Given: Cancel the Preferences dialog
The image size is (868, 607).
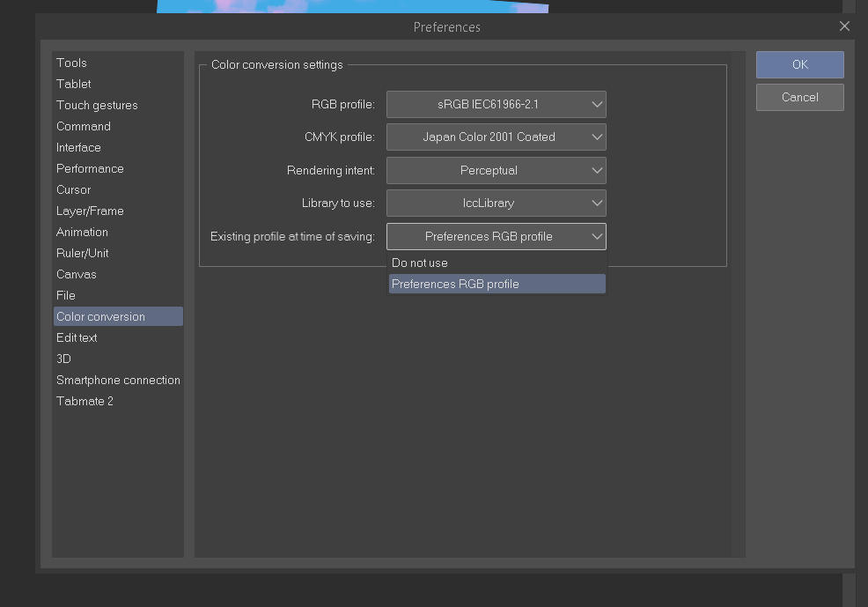Looking at the screenshot, I should point(800,98).
